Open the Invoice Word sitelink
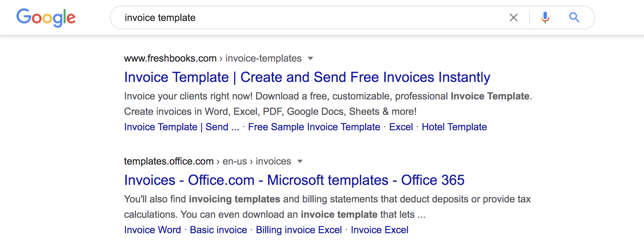Image resolution: width=644 pixels, height=250 pixels. pos(152,230)
